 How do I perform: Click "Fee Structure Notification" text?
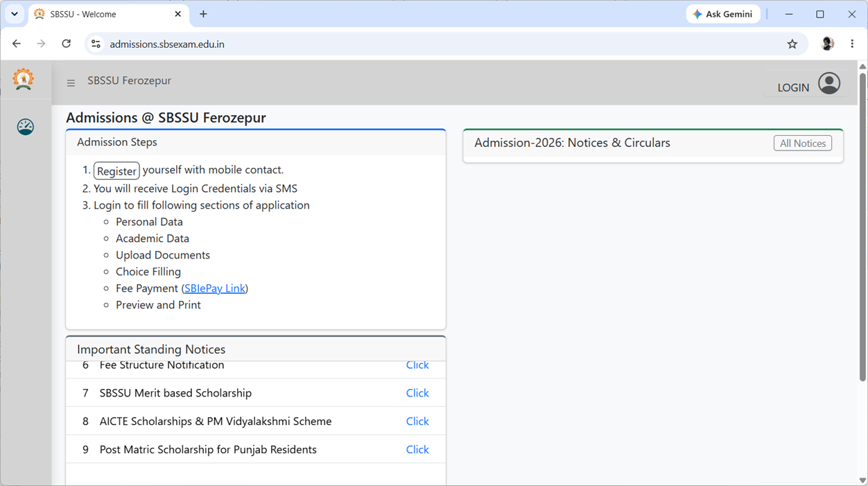coord(162,365)
